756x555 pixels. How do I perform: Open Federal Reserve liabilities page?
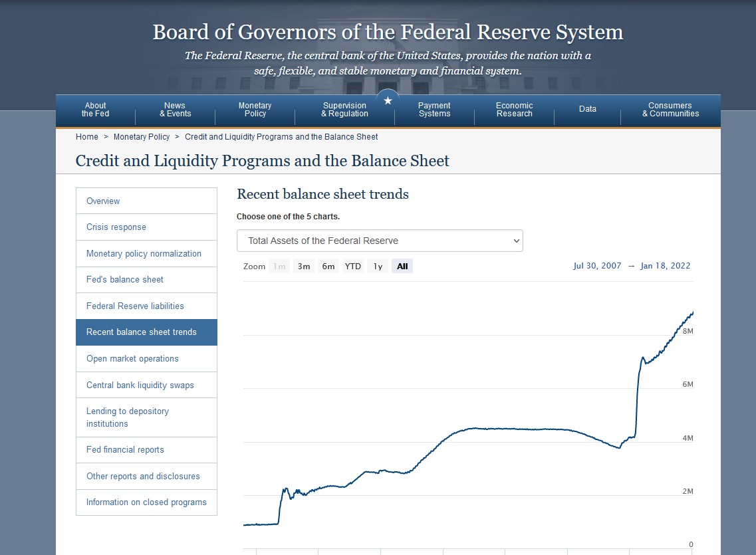pos(146,306)
